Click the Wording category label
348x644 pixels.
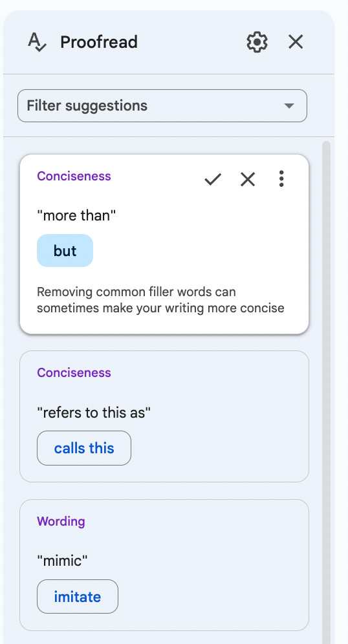tap(61, 521)
